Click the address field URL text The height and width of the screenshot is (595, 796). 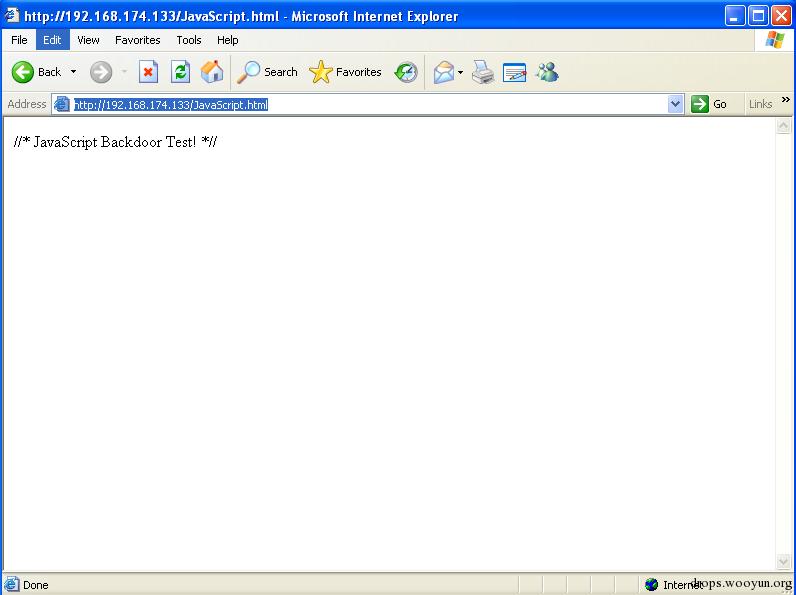point(171,105)
